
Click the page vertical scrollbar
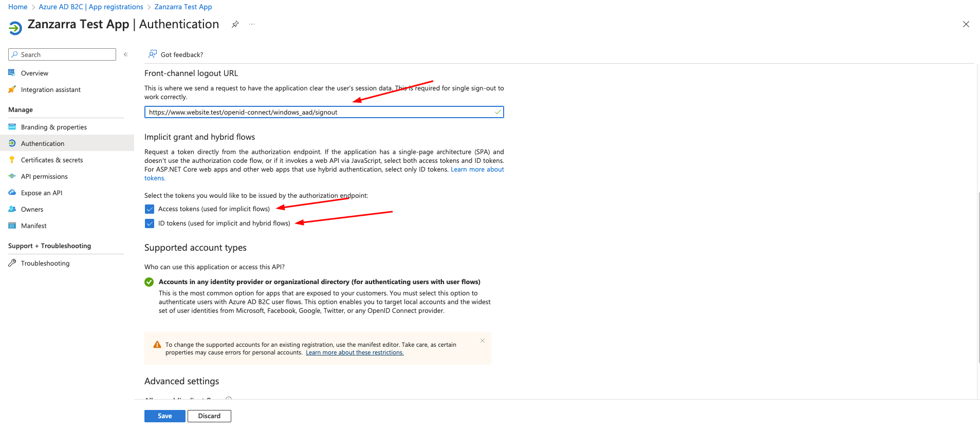[x=978, y=277]
